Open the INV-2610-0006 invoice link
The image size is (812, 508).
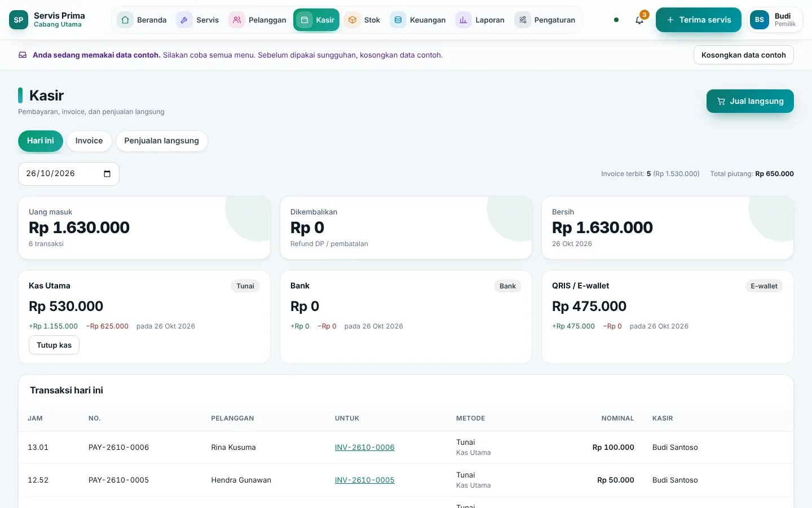pos(365,448)
